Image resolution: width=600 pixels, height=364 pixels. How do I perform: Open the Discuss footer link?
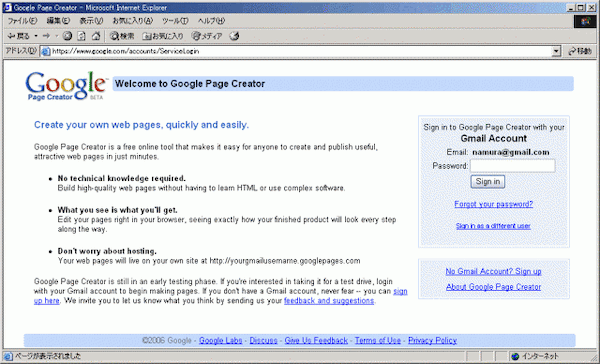263,340
